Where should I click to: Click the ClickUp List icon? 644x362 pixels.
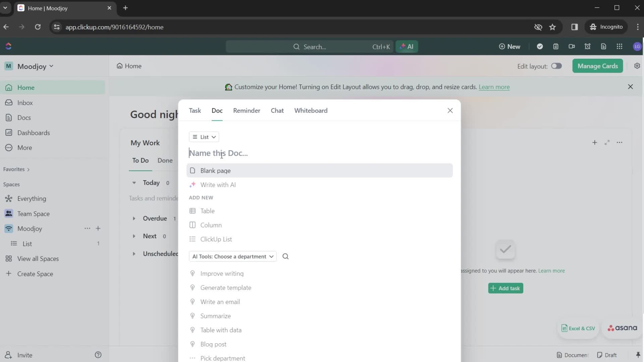pyautogui.click(x=193, y=239)
